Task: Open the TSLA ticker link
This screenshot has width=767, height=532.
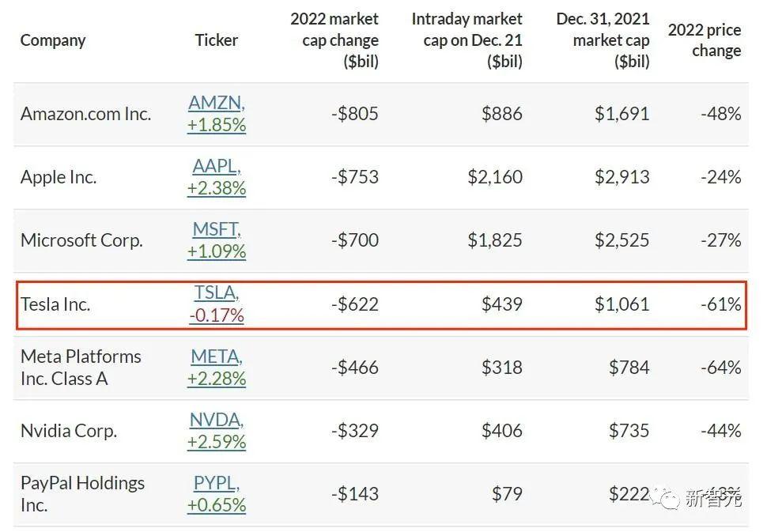Action: [216, 293]
